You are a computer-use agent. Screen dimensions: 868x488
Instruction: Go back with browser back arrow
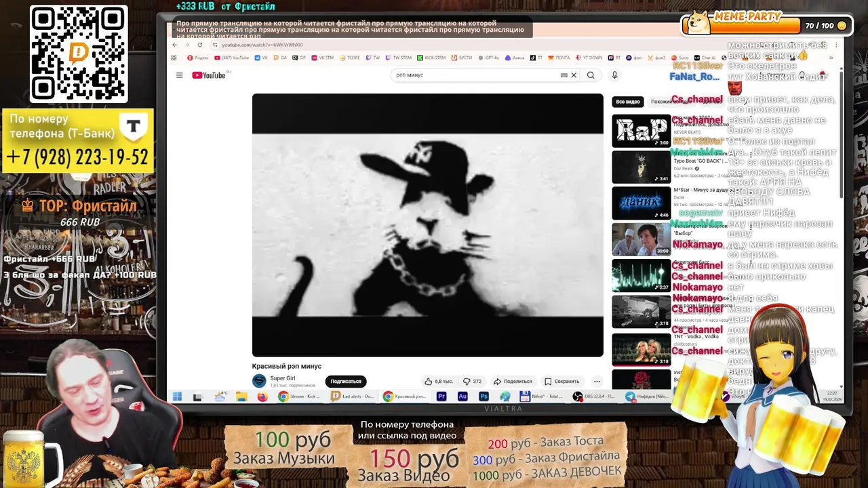point(174,45)
